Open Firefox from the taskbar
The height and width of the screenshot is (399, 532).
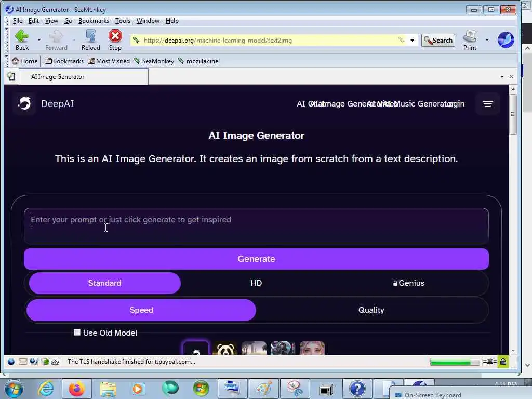tap(77, 389)
